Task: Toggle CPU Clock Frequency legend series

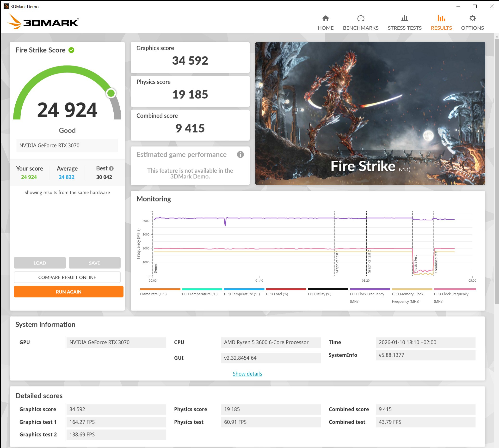Action: [367, 294]
